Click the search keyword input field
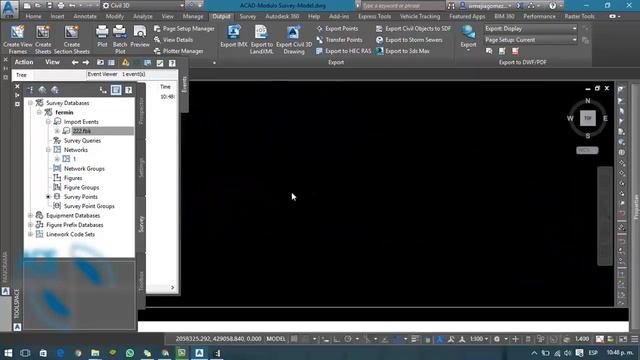Image resolution: width=640 pixels, height=360 pixels. click(402, 6)
